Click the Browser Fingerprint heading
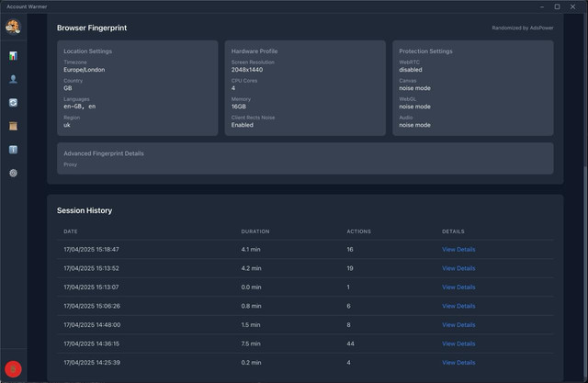This screenshot has height=383, width=588. [92, 28]
